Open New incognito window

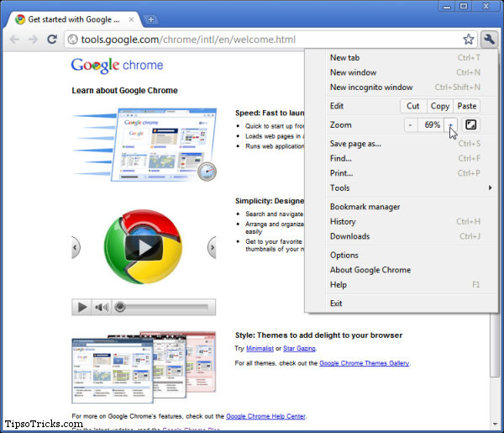click(x=411, y=87)
